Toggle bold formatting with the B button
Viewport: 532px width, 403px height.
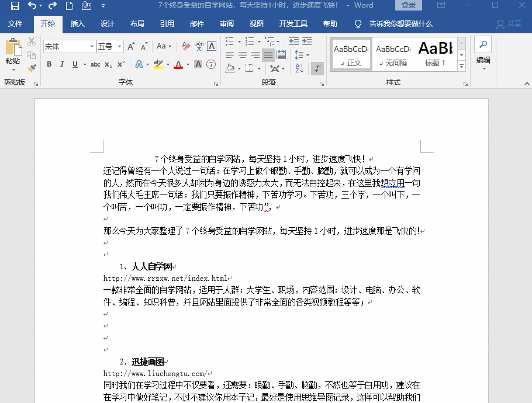point(49,65)
